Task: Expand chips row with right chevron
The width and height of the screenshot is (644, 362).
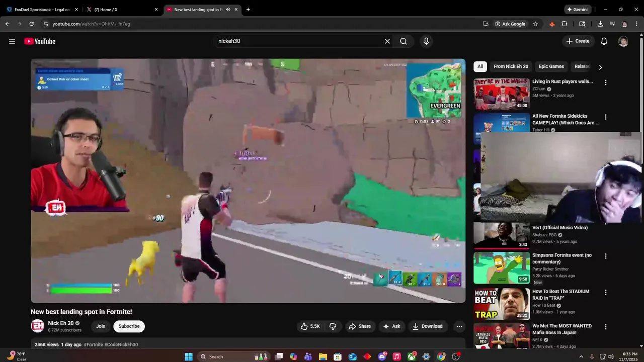Action: 600,67
